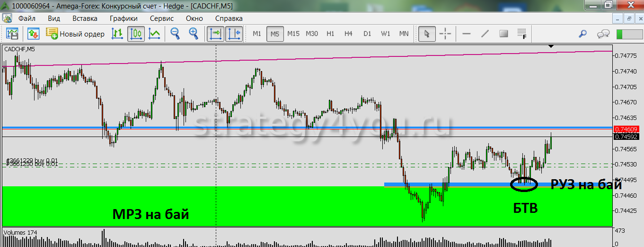
Task: Zoom in the chart with magnifier
Action: (194, 34)
